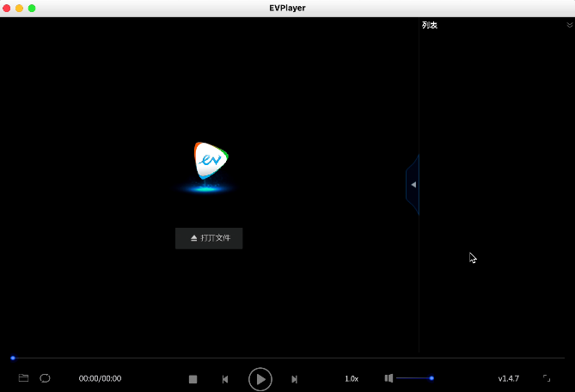Select the 列表 playlist header

430,25
